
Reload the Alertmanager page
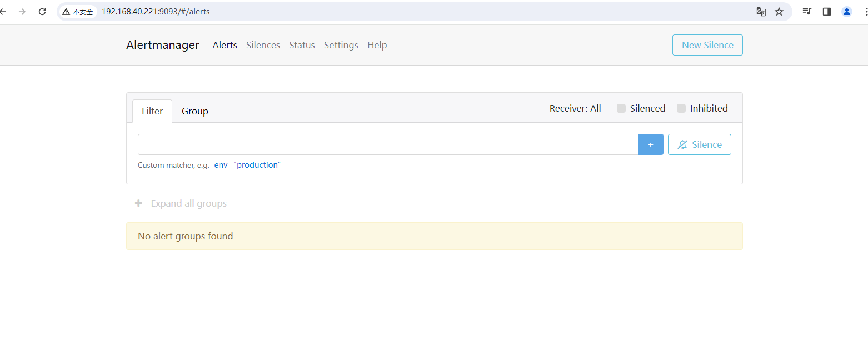pos(42,12)
